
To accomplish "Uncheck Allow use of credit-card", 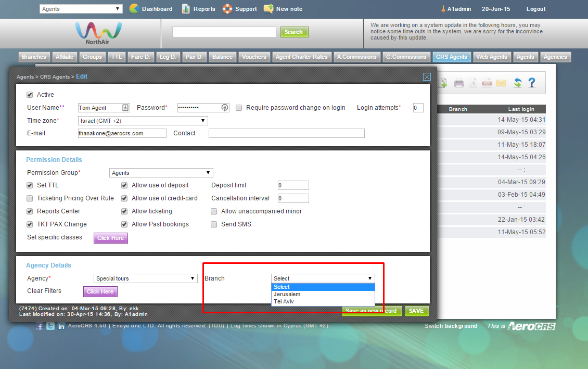I will pyautogui.click(x=124, y=198).
